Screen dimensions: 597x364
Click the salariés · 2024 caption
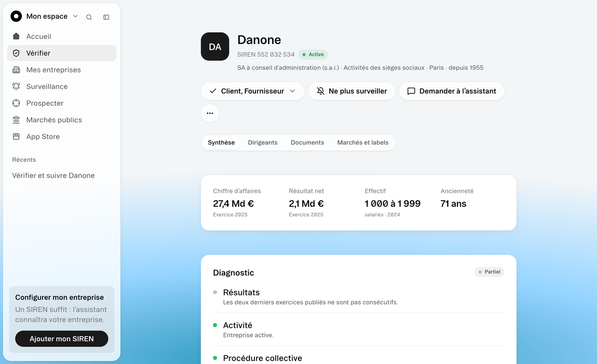[382, 215]
